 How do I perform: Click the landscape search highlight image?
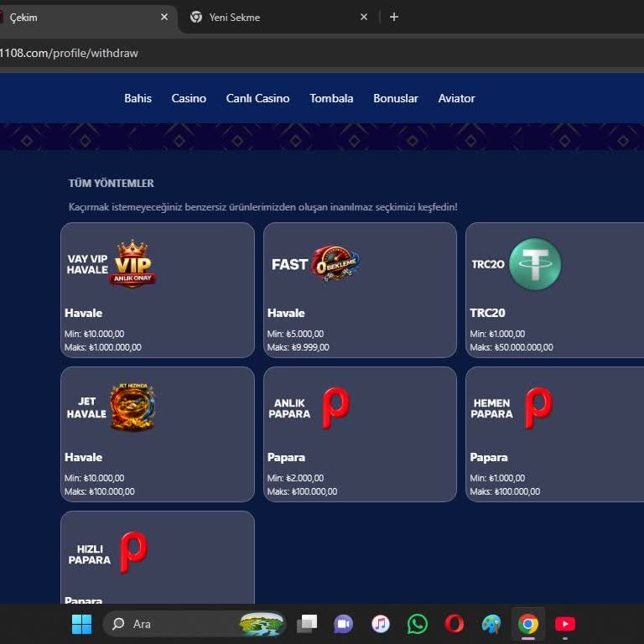[x=262, y=624]
